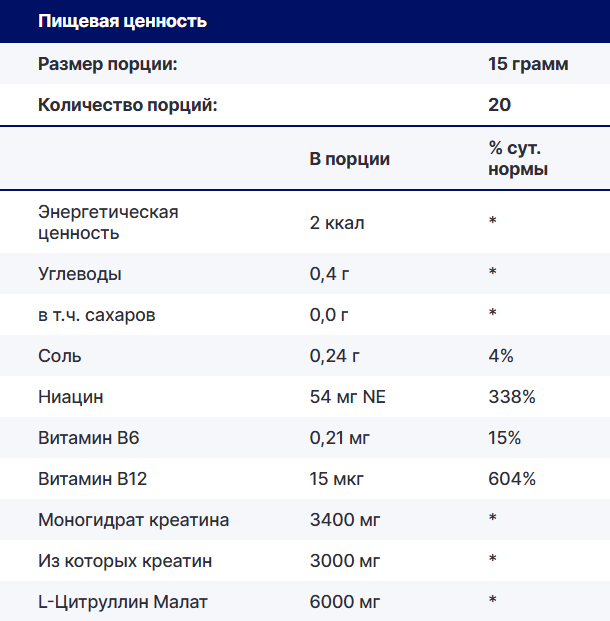Click the "% сут. нормы" column header

518,159
